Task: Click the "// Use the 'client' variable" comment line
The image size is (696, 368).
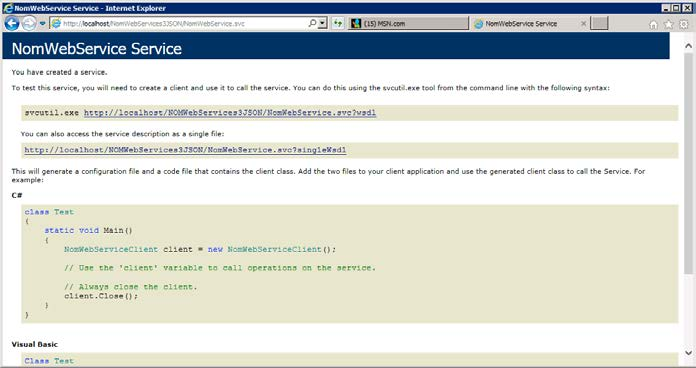Action: click(220, 268)
